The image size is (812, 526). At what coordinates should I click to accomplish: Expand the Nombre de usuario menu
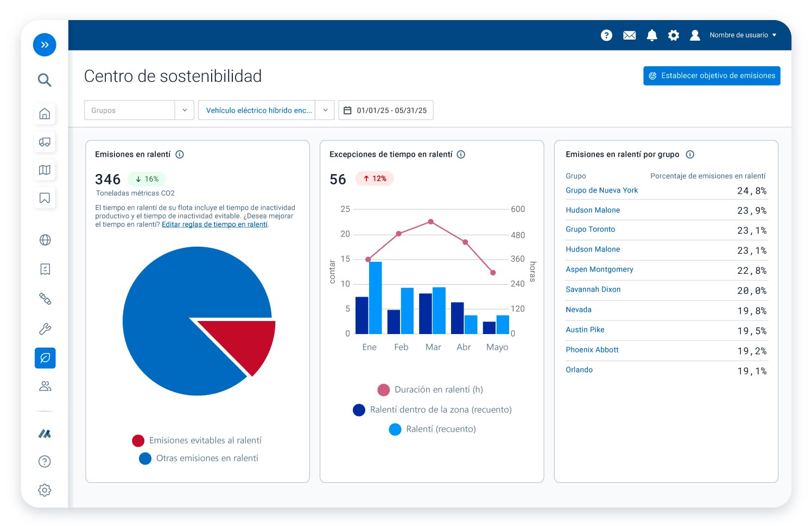[743, 35]
